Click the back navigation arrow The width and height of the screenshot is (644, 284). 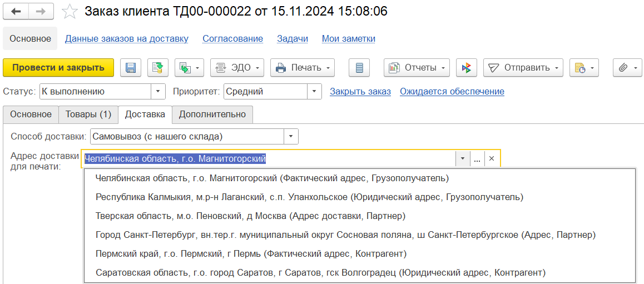click(16, 11)
